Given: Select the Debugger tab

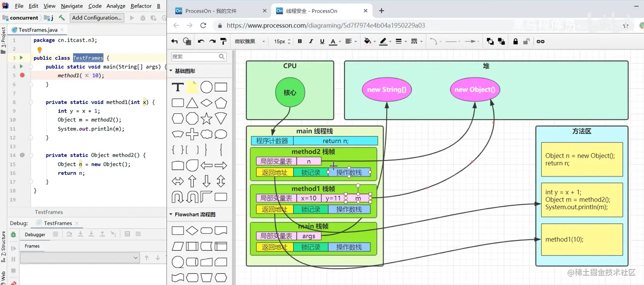Looking at the screenshot, I should pos(35,234).
